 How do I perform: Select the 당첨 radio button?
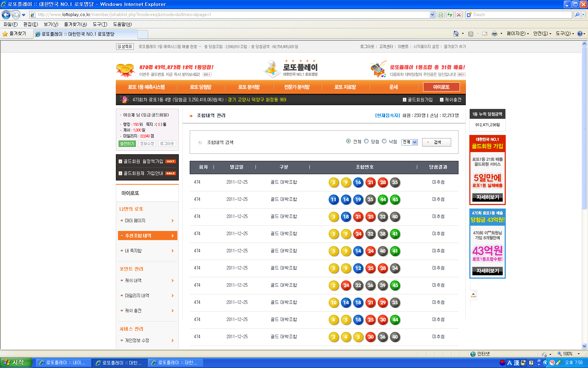[366, 141]
